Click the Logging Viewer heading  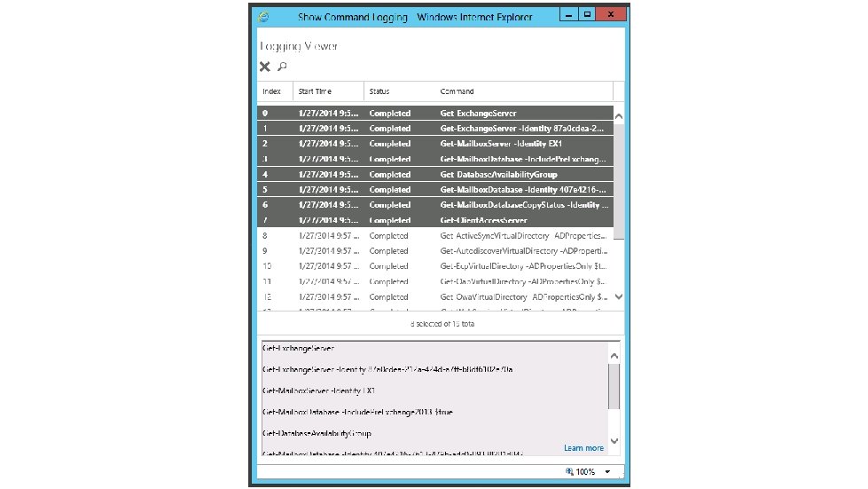point(299,46)
